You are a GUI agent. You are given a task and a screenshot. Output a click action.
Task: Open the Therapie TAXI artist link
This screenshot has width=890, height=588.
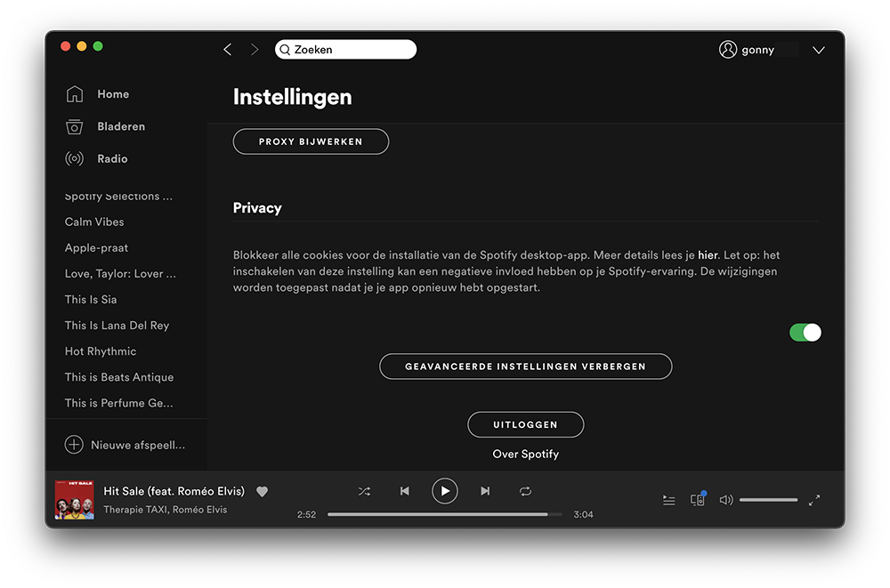135,510
